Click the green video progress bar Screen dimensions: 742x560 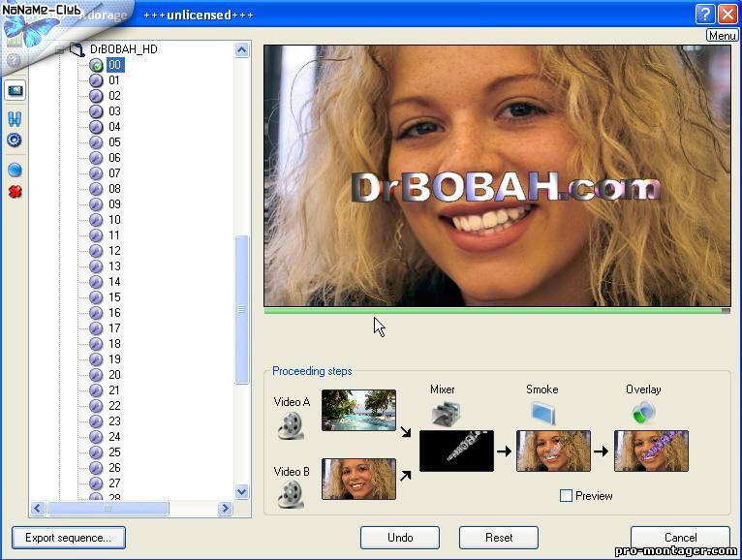coord(497,311)
